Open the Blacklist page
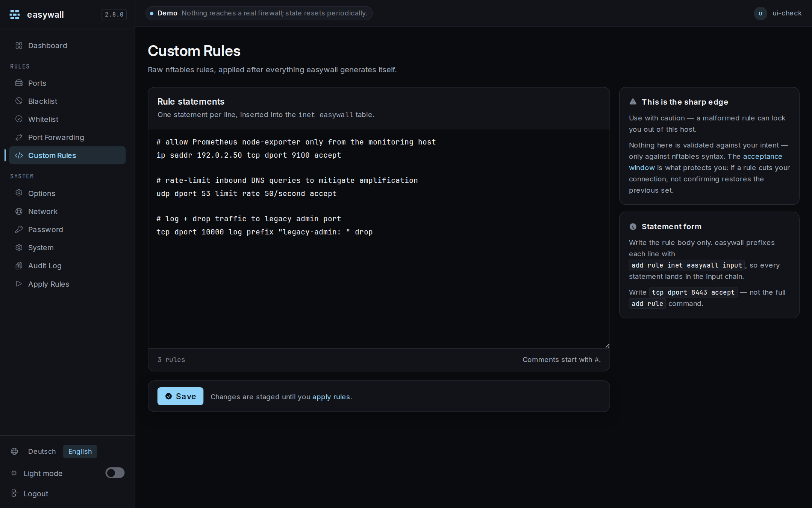The height and width of the screenshot is (508, 812). [x=67, y=101]
